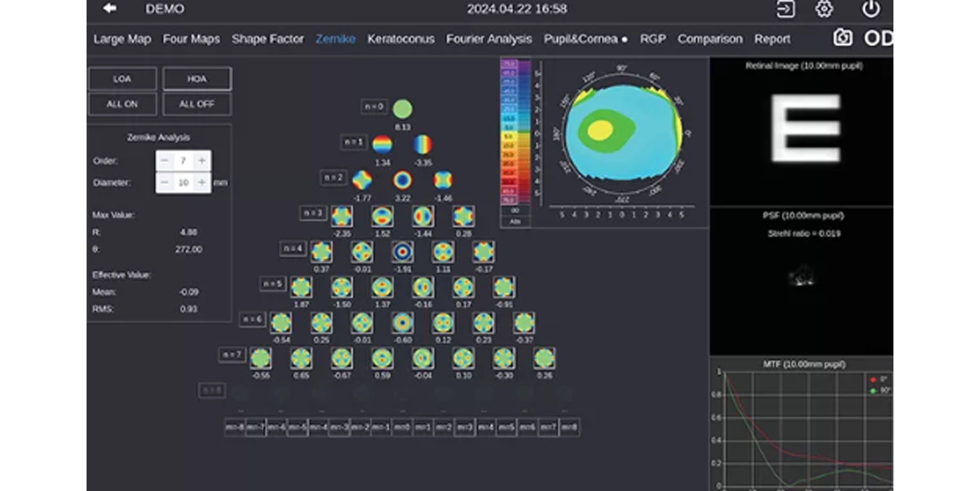The image size is (980, 491).
Task: Toggle the LOA filter button
Action: tap(122, 79)
